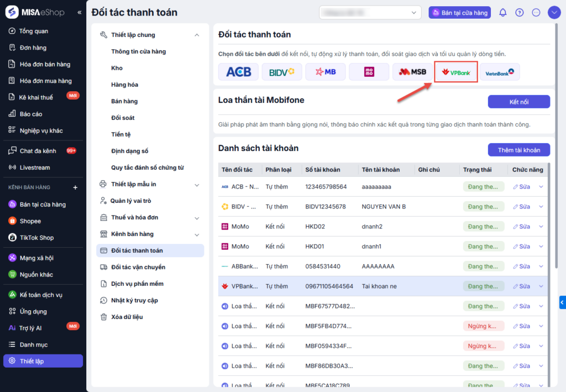Open Đối tác vận chuyển

click(138, 267)
